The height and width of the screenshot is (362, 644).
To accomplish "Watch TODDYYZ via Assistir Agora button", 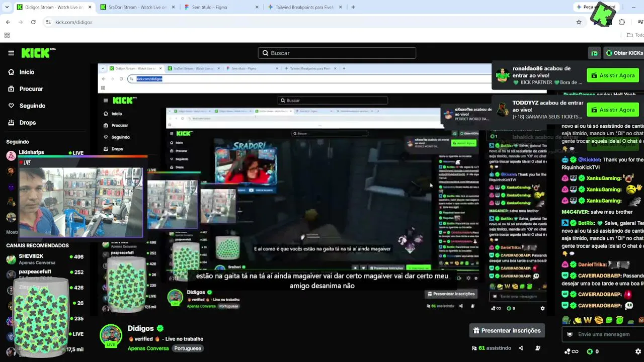I will pyautogui.click(x=613, y=110).
